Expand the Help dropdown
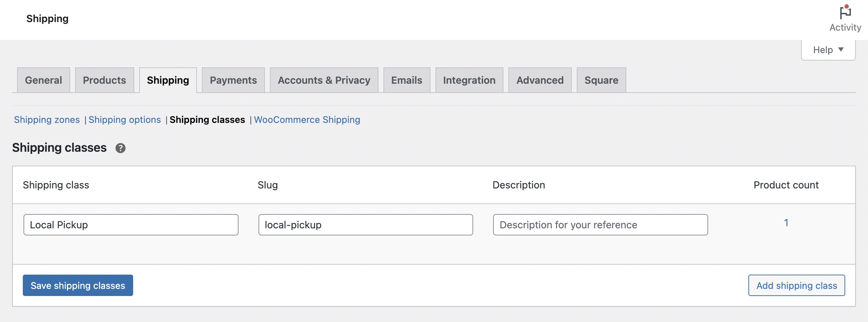The width and height of the screenshot is (868, 322). (x=828, y=50)
